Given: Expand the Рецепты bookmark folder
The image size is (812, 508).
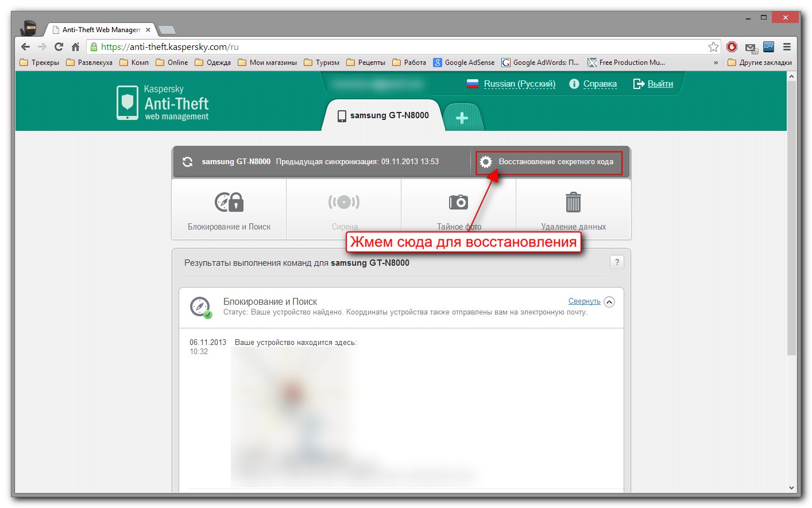Looking at the screenshot, I should point(366,63).
